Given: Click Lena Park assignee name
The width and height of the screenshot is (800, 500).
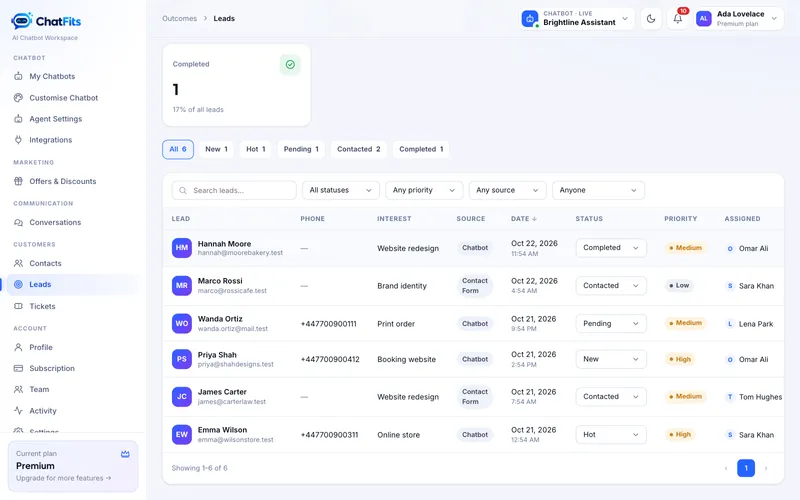Looking at the screenshot, I should pyautogui.click(x=756, y=323).
